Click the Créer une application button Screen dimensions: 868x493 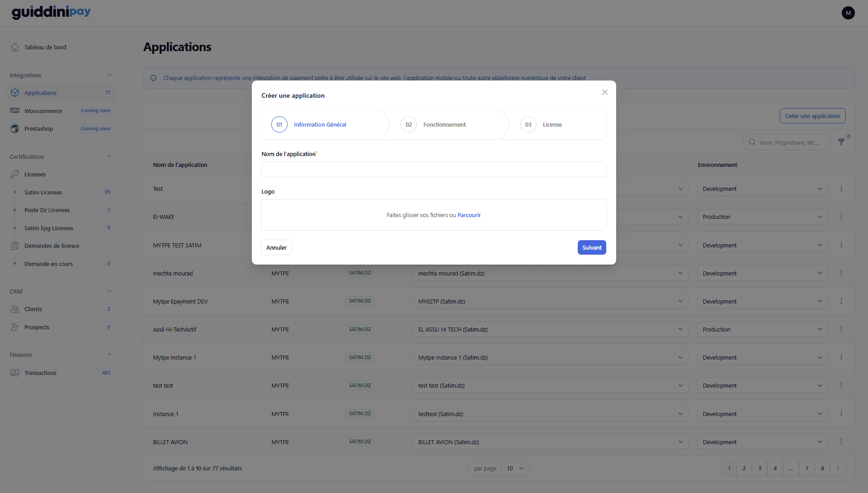pos(812,116)
